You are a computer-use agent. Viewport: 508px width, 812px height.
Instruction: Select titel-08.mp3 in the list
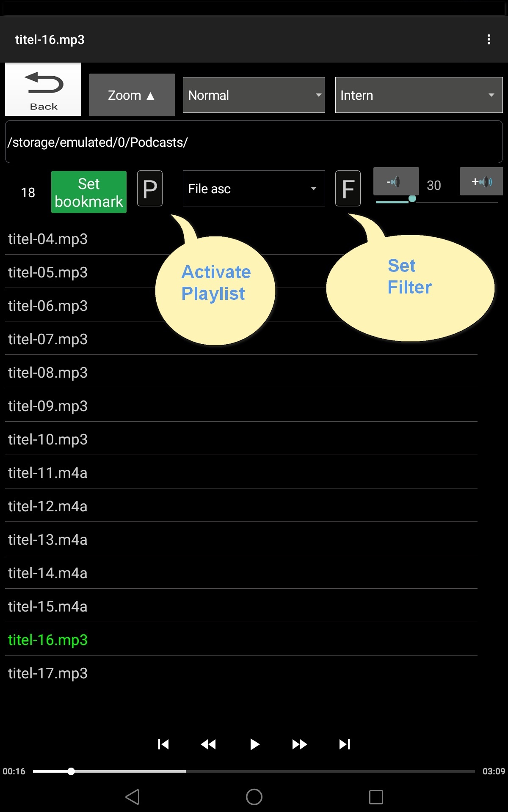(241, 372)
